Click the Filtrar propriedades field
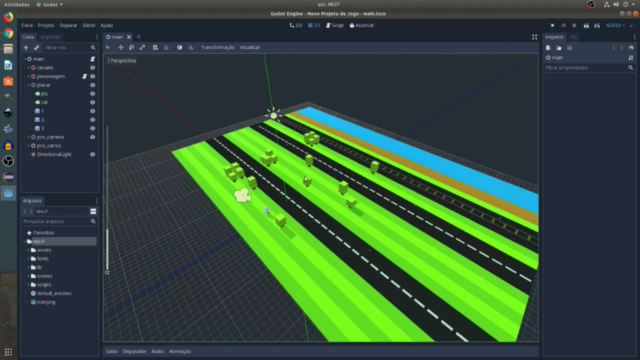 point(589,68)
